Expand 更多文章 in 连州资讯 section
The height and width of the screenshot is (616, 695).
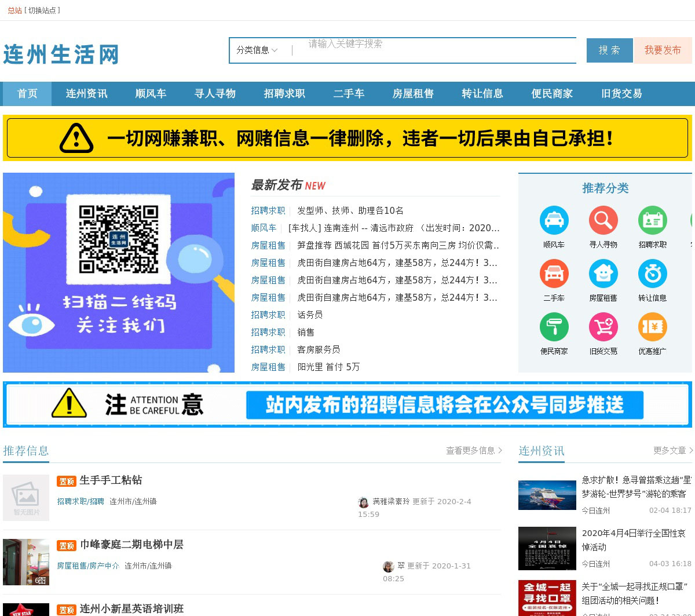click(673, 450)
